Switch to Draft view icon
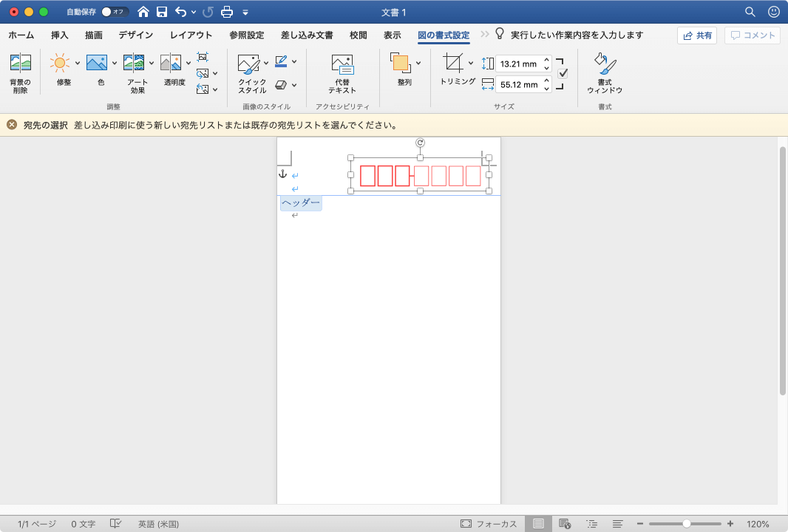This screenshot has height=532, width=788. coord(618,523)
